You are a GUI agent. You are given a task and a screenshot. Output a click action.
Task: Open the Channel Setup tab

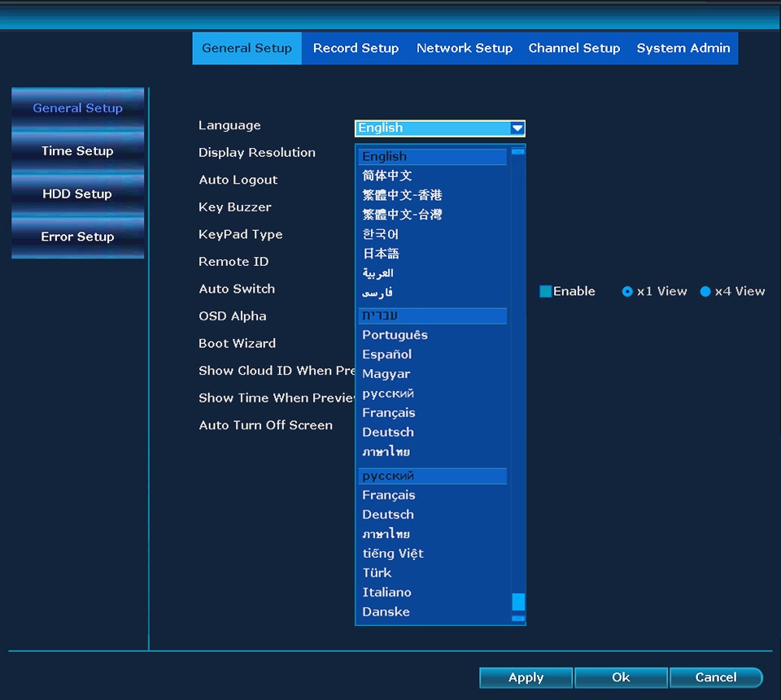click(574, 48)
